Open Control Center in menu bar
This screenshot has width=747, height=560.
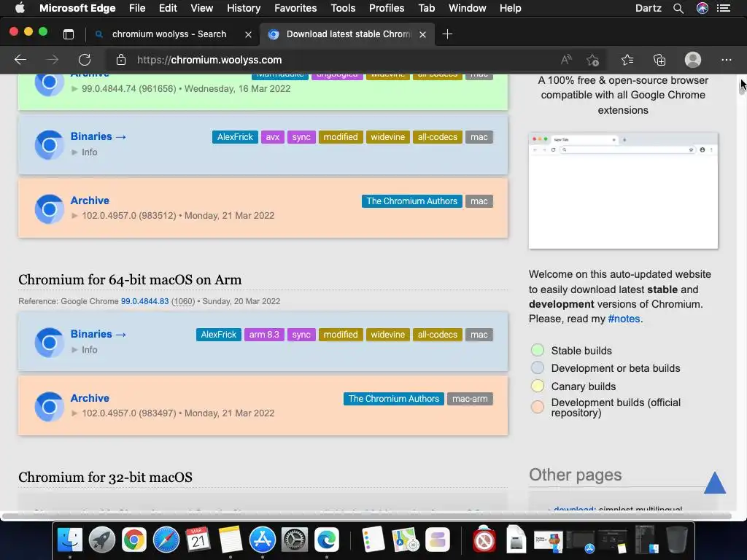724,8
